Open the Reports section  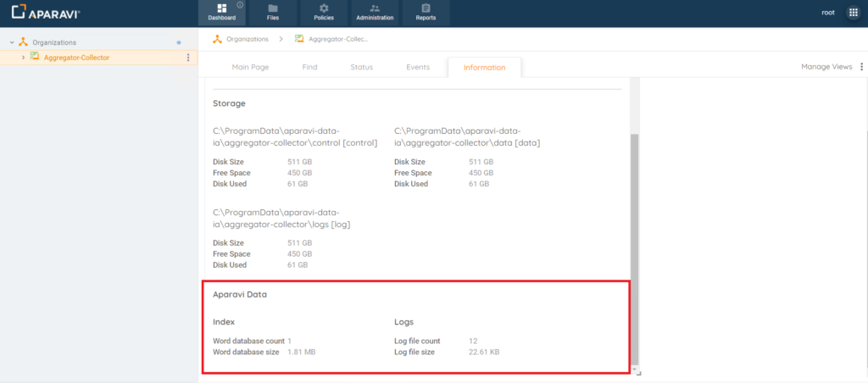point(426,13)
